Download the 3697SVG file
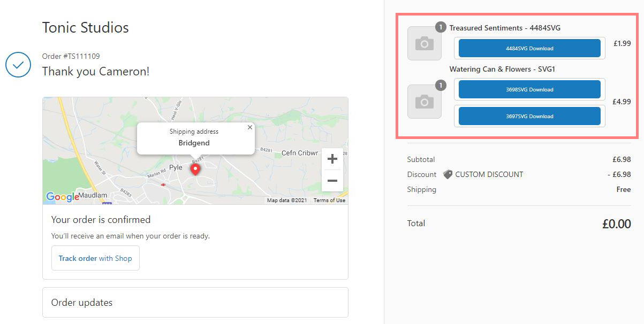Screen dimensions: 644x324 529,116
